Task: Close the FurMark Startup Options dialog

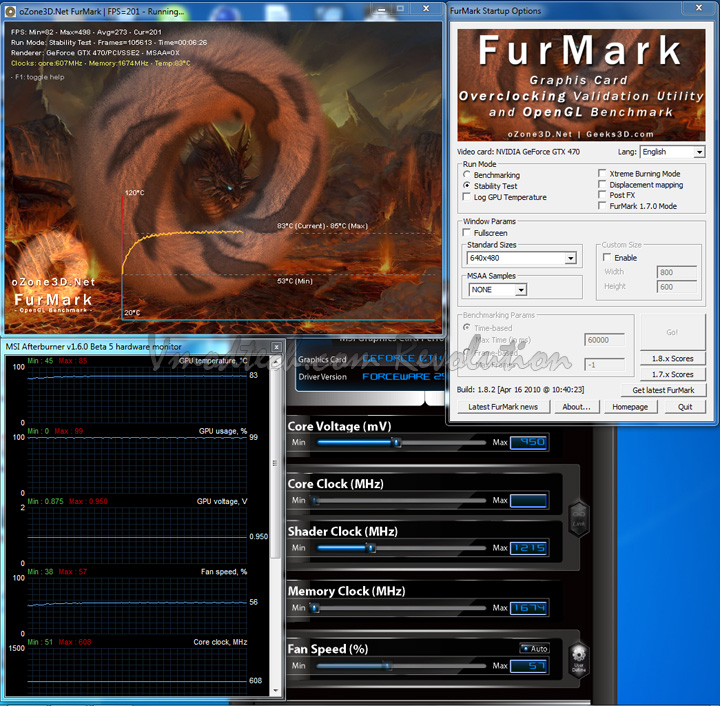Action: tap(698, 8)
